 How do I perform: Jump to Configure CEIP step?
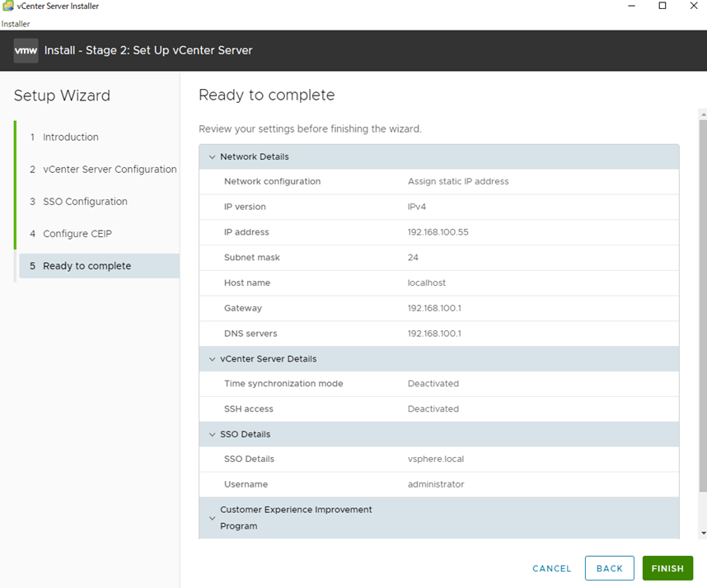point(77,234)
